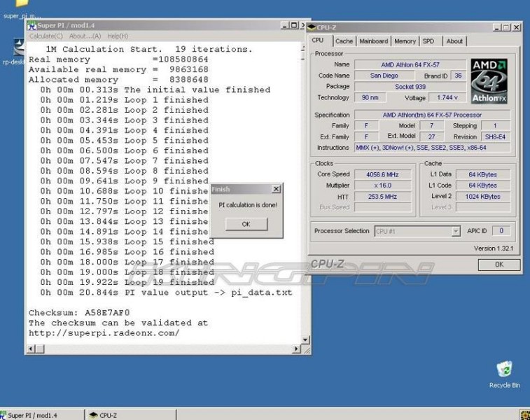Screen dimensions: 530x420
Task: Open the Calculate menu in Super PI
Action: 46,36
